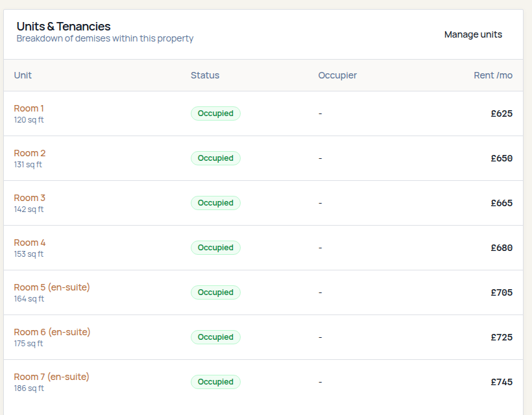Screen dimensions: 532x415
Task: Click the Units & Tenancies heading
Action: point(64,27)
